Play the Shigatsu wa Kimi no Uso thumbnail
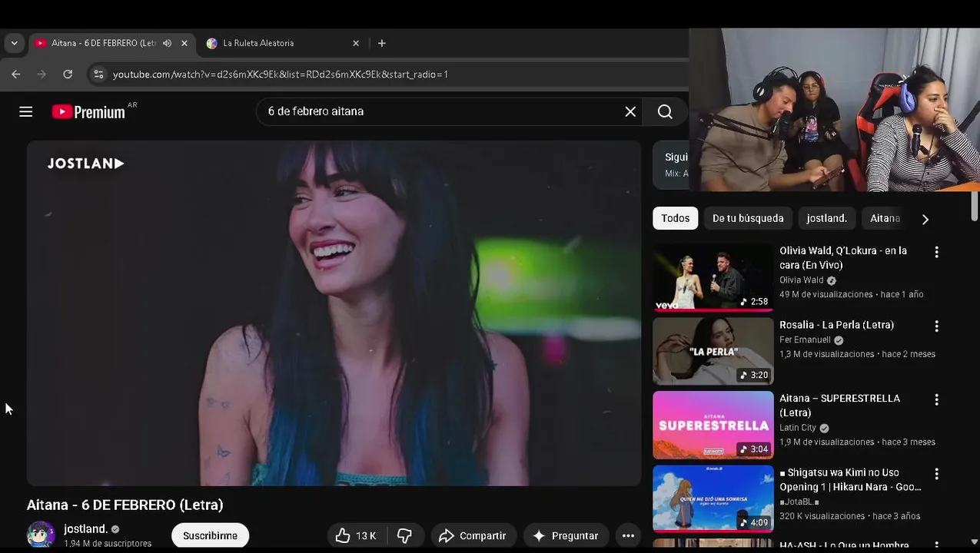Screen dimensions: 980x553 click(713, 498)
